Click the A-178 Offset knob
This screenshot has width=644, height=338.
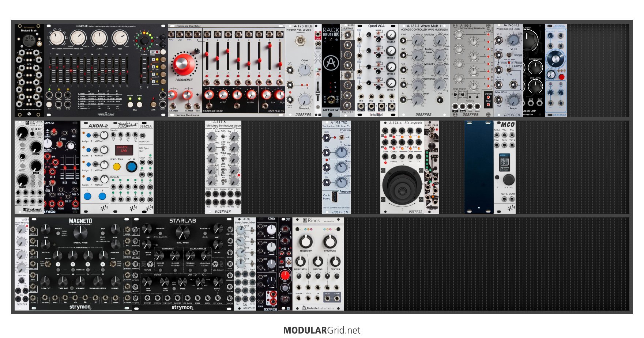(304, 70)
